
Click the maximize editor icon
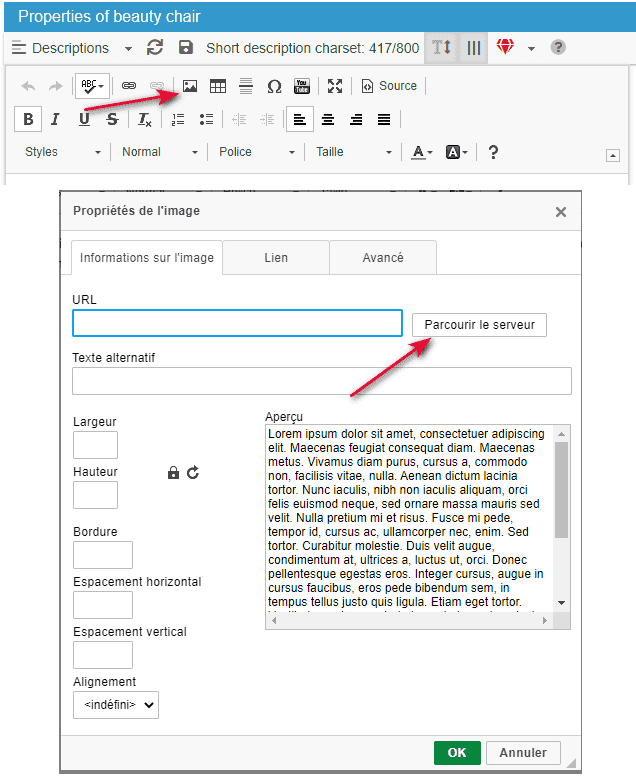(335, 86)
